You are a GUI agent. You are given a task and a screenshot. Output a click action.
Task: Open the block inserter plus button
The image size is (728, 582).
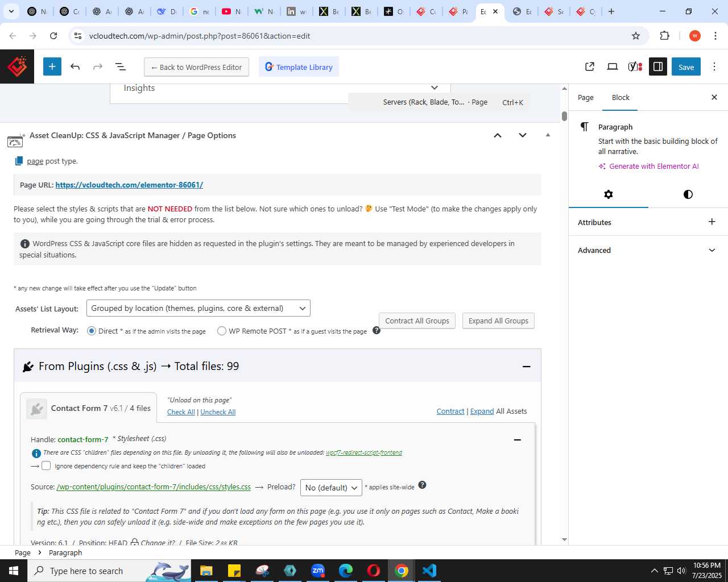click(52, 66)
